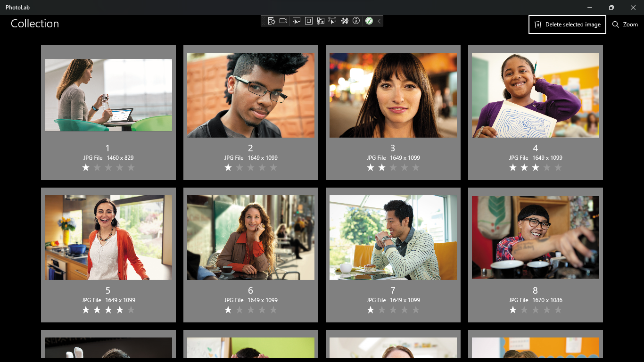
Task: Open the Zoom option in top bar
Action: click(x=625, y=25)
